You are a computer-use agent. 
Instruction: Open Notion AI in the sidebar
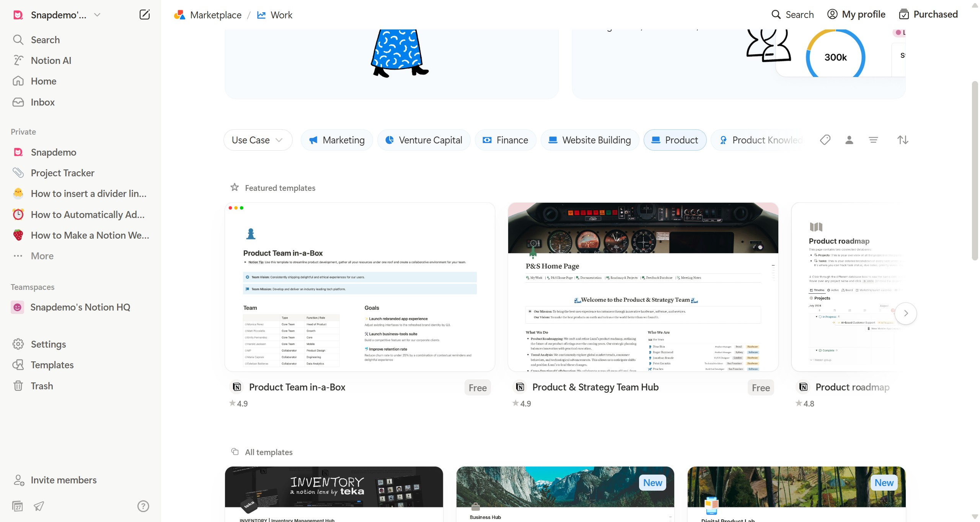click(x=80, y=60)
